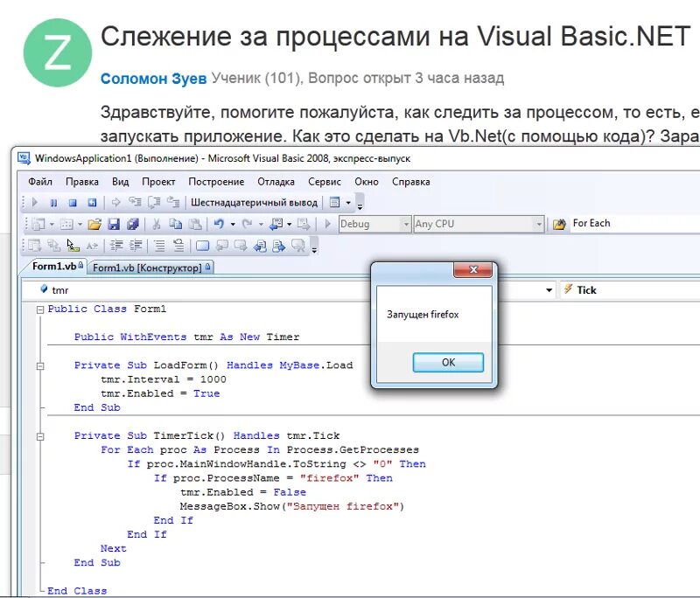Image resolution: width=700 pixels, height=598 pixels.
Task: Open the Сервис menu
Action: [x=325, y=182]
